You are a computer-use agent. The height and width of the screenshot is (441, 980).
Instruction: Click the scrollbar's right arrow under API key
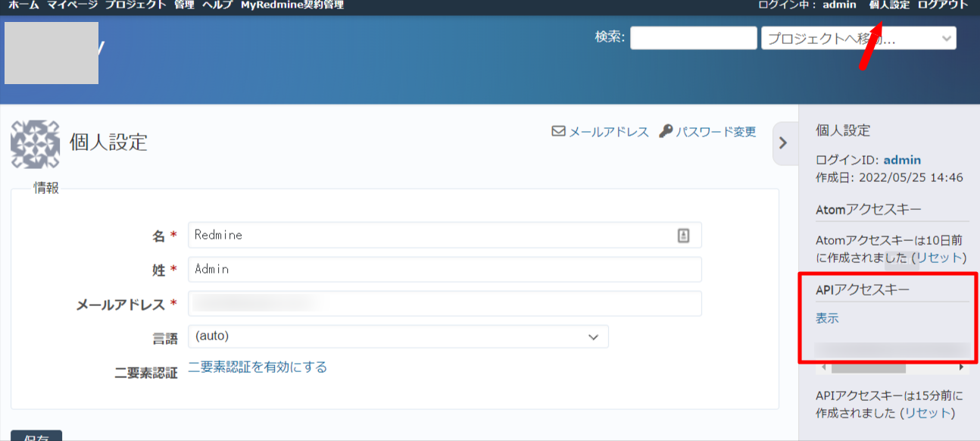(962, 367)
